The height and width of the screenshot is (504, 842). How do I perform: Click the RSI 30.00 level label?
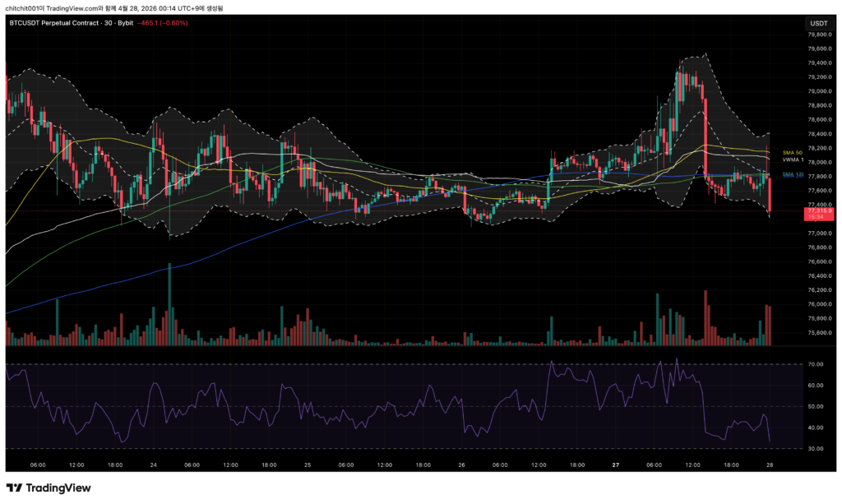click(817, 448)
